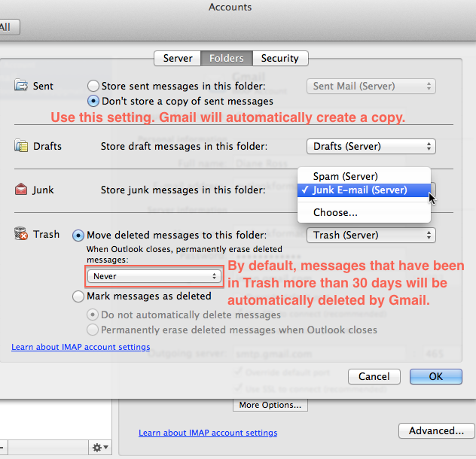Select 'Store sent messages in this folder' radio

[93, 86]
